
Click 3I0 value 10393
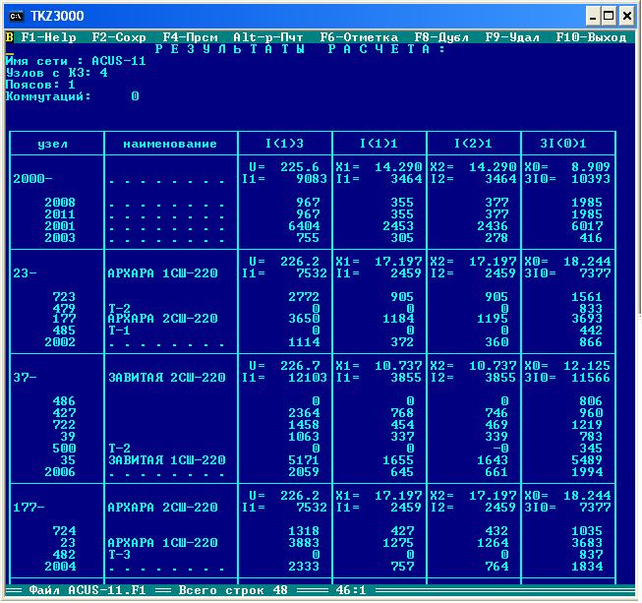590,179
